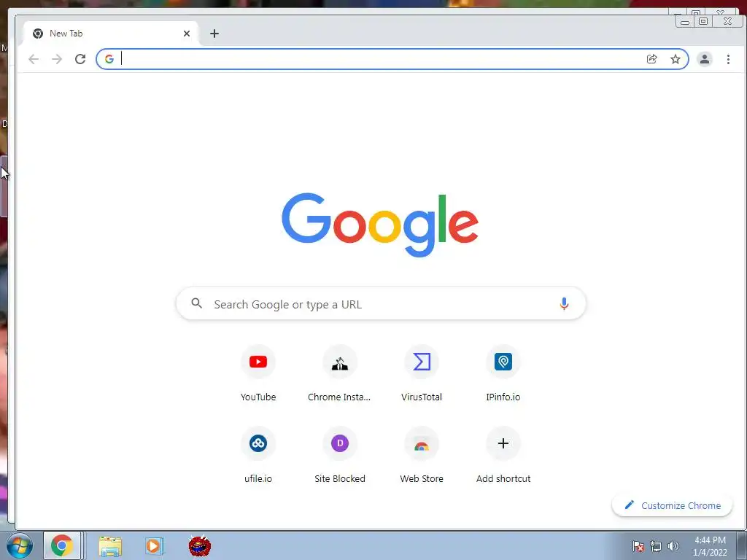747x560 pixels.
Task: Open the volume speaker tray icon
Action: [673, 546]
